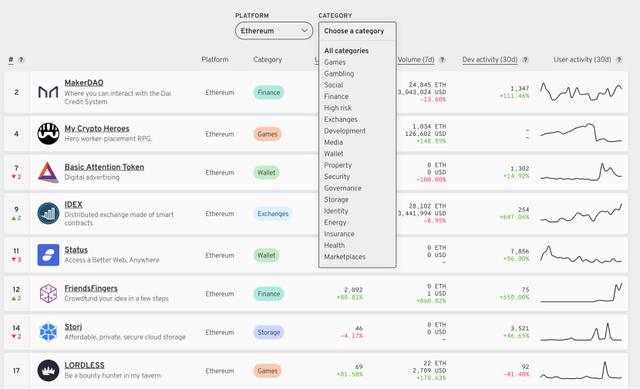Click the MakerDAO logo icon
This screenshot has height=389, width=640.
coord(48,92)
